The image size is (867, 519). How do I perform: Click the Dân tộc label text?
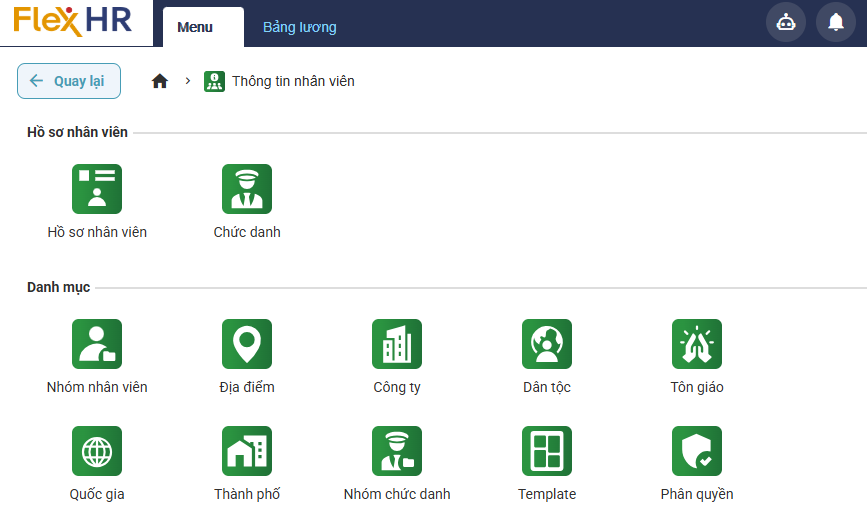547,387
